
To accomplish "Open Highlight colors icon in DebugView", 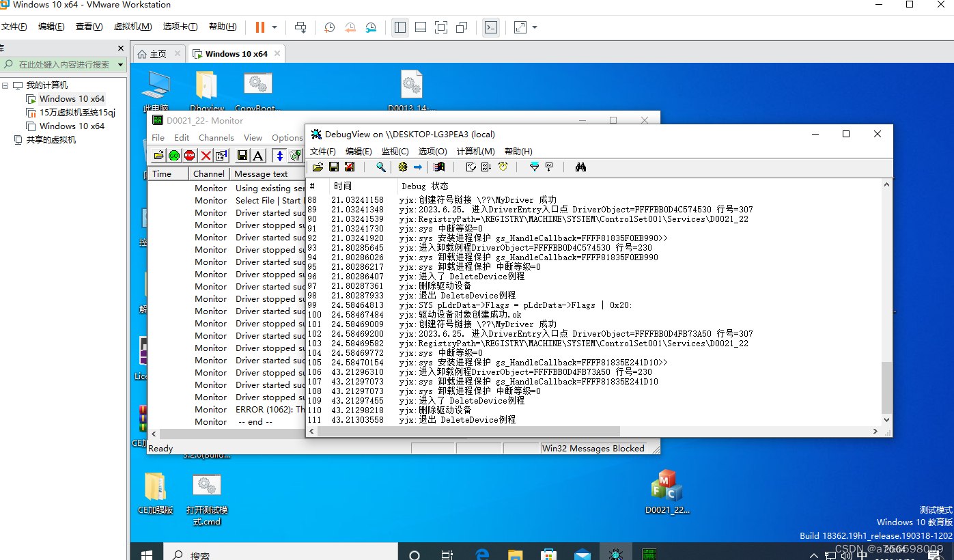I will pyautogui.click(x=440, y=167).
